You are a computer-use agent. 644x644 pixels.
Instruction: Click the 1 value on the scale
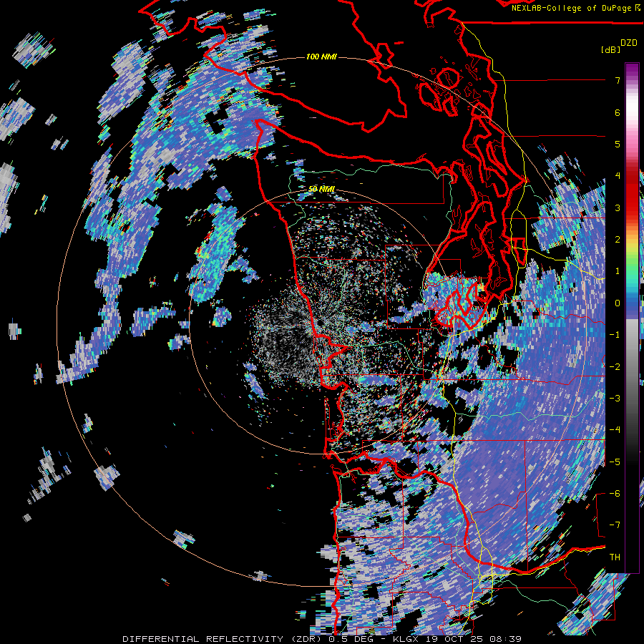(618, 271)
